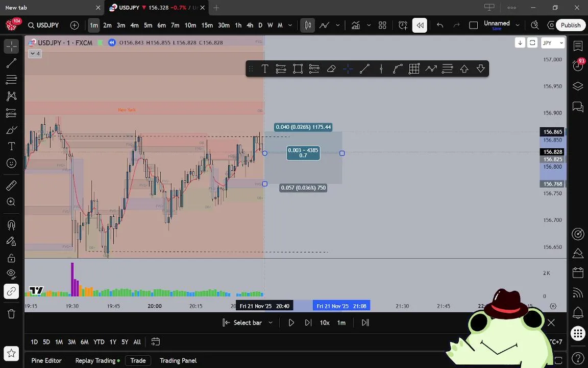Viewport: 588px width, 368px height.
Task: Click the Publish button
Action: 570,25
